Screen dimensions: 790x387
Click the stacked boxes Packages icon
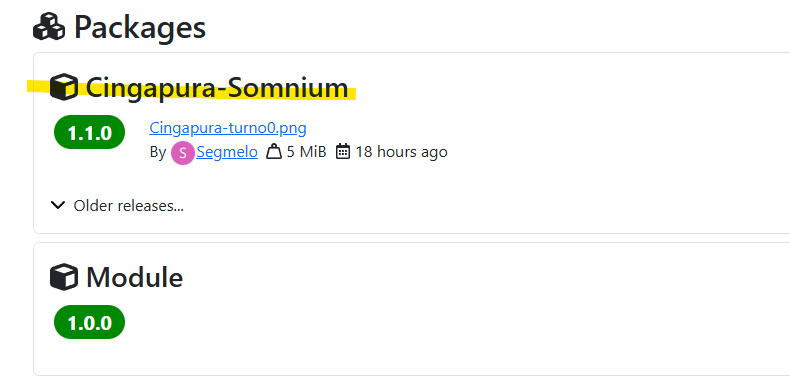point(49,27)
